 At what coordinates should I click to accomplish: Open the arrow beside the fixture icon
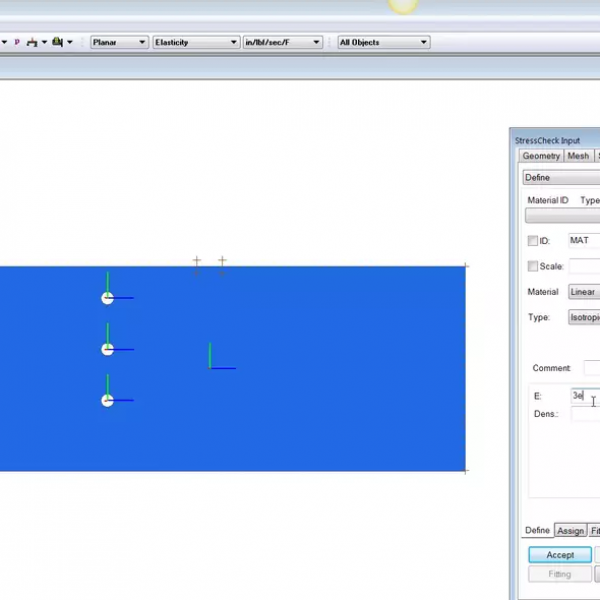click(x=44, y=42)
